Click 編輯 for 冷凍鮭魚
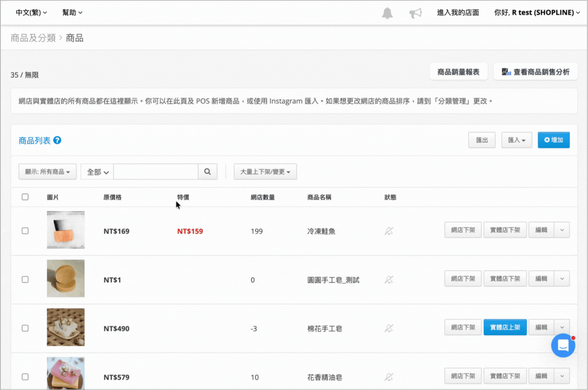Screen dimensions: 588x390 coord(541,230)
